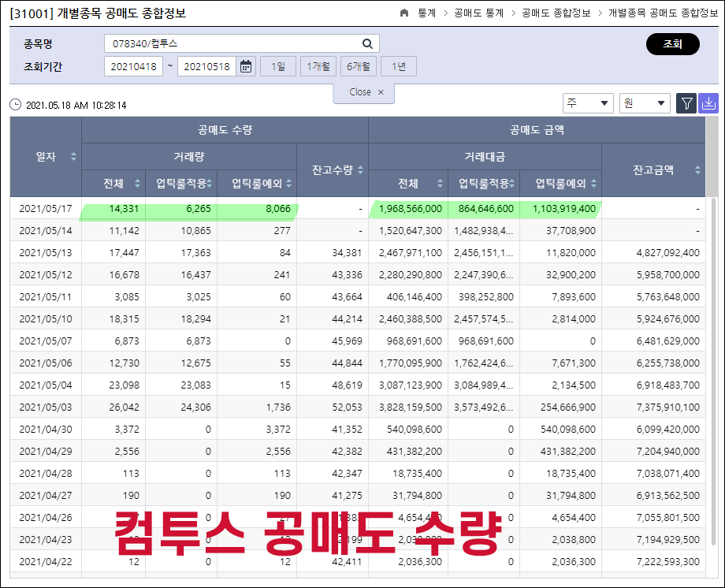725x588 pixels.
Task: Select the 1년 period button
Action: pos(399,67)
